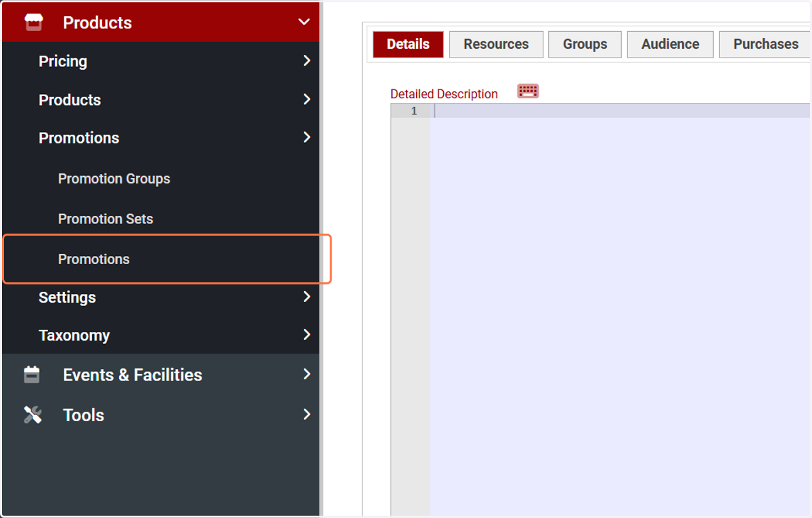Screen dimensions: 812x518
Task: Open the Purchases tab
Action: point(765,44)
